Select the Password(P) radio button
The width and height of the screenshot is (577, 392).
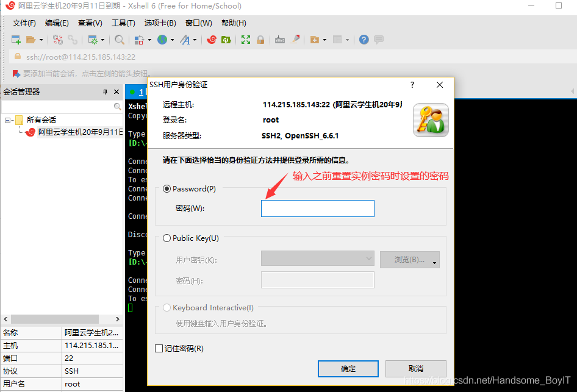(167, 188)
